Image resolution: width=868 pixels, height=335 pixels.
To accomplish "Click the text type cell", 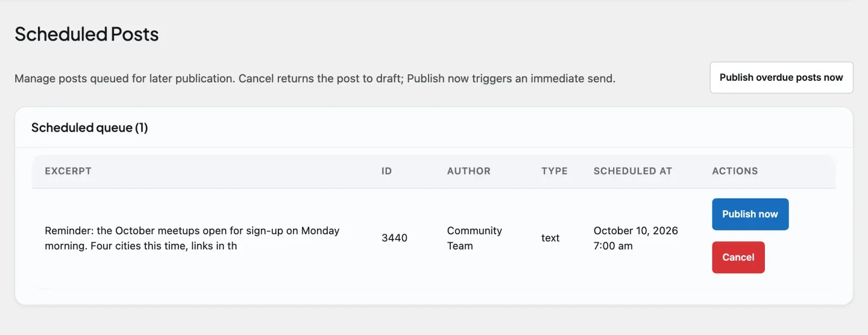I will click(x=550, y=238).
